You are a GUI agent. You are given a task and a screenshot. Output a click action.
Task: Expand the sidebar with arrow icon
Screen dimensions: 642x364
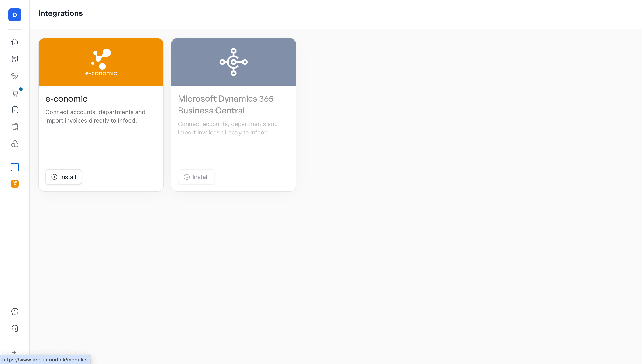click(15, 352)
